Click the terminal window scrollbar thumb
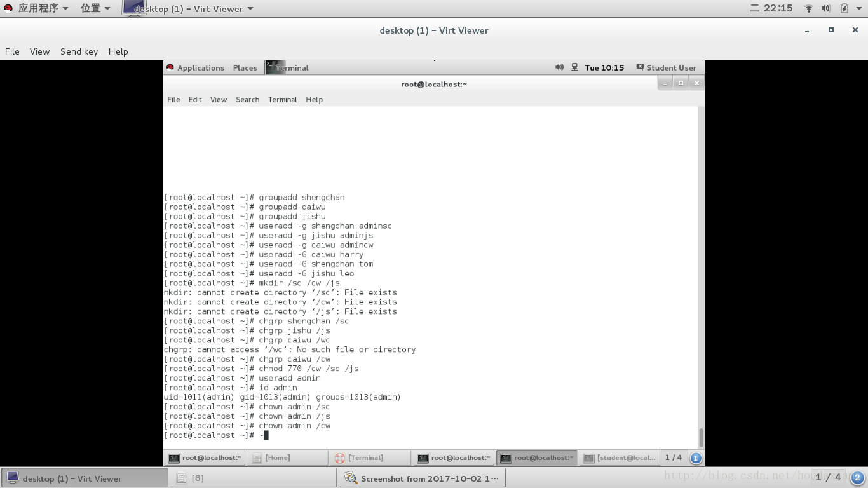868x488 pixels. point(701,437)
